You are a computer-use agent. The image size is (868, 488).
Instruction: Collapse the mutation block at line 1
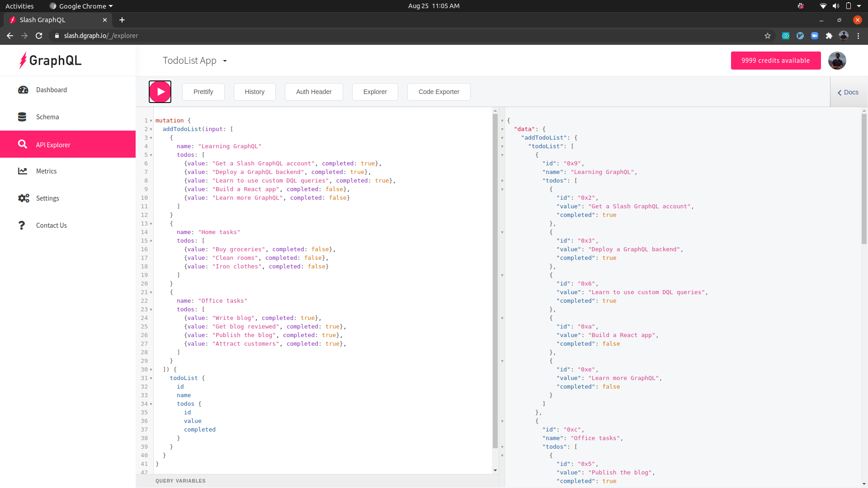151,121
